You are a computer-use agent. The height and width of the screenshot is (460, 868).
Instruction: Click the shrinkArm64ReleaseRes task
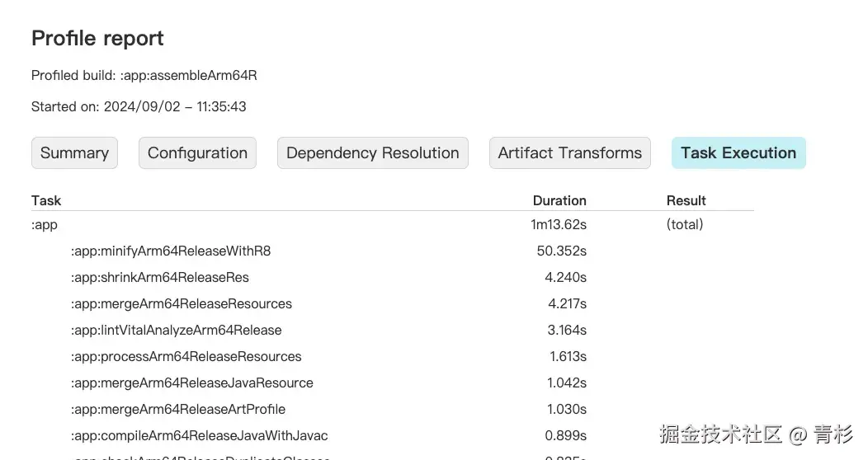[x=160, y=277]
